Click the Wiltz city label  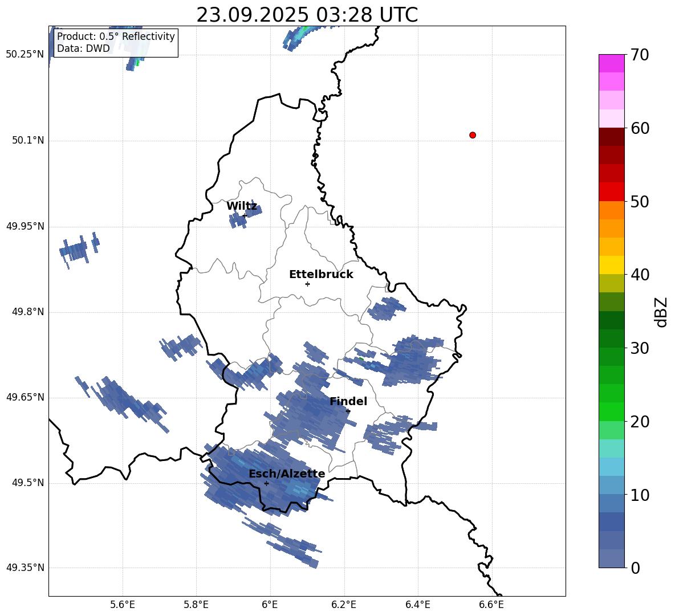click(x=242, y=206)
